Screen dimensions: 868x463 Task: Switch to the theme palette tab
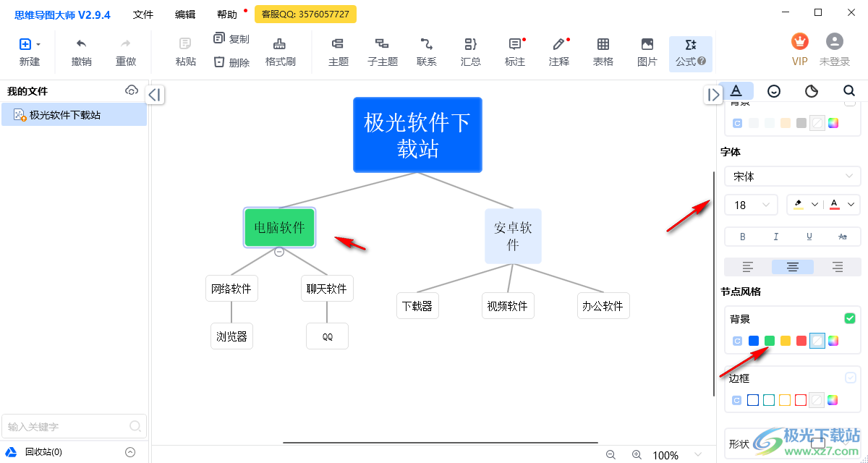tap(812, 90)
